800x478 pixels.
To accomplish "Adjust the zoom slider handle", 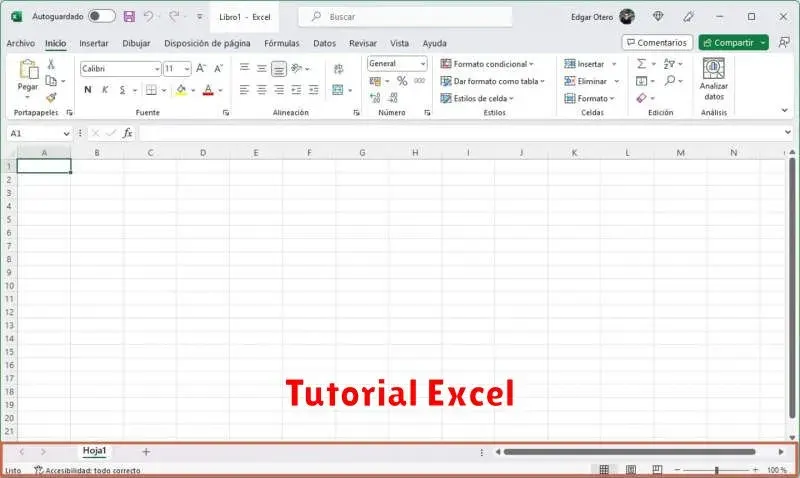I will pyautogui.click(x=717, y=470).
